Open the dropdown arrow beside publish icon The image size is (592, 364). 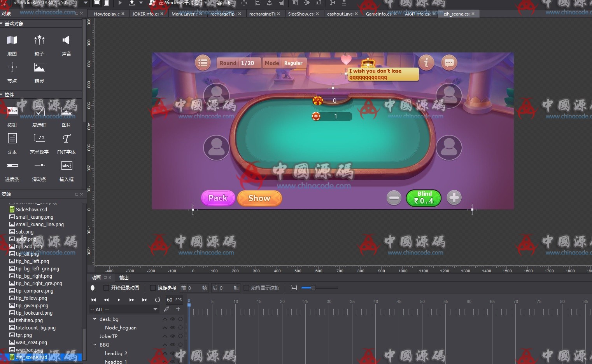coord(141,3)
